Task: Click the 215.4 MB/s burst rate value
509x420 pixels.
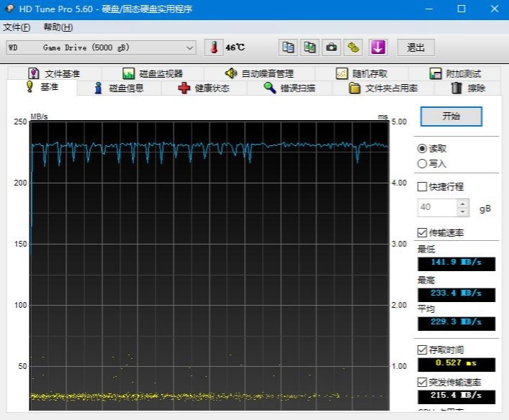Action: click(x=456, y=397)
